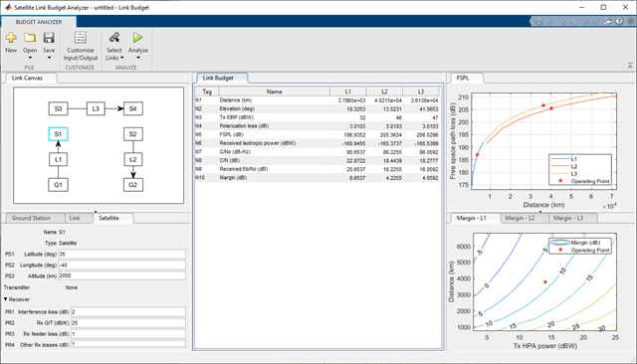Click the Rx G/T (dB/K) field

[128, 323]
